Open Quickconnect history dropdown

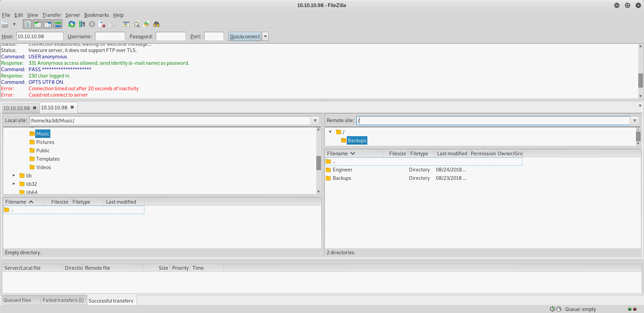[265, 36]
